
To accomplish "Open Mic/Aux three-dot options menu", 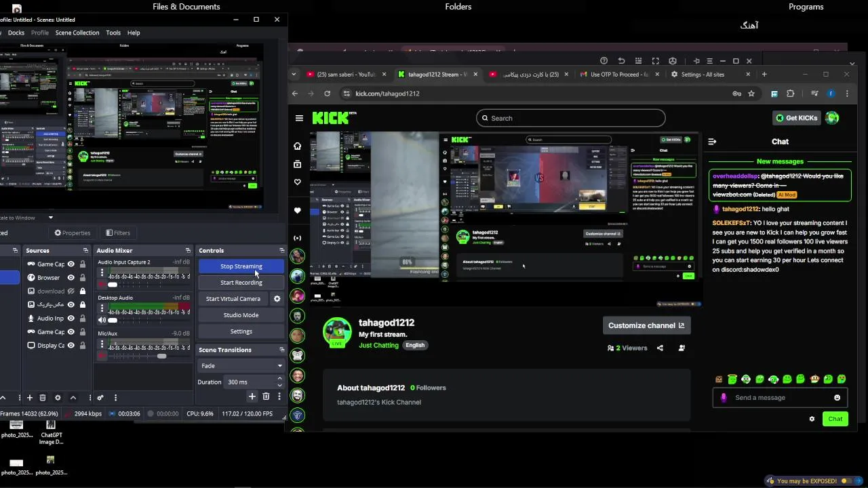I will point(102,344).
